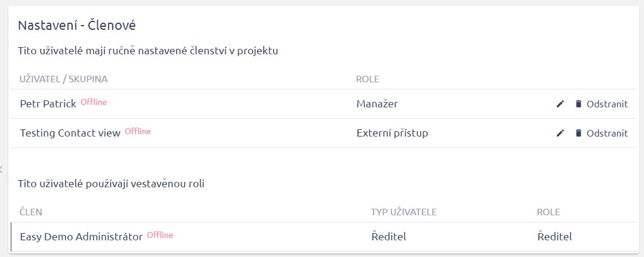Open the Easy Demo Administrátor member link
This screenshot has height=257, width=644.
pyautogui.click(x=81, y=237)
